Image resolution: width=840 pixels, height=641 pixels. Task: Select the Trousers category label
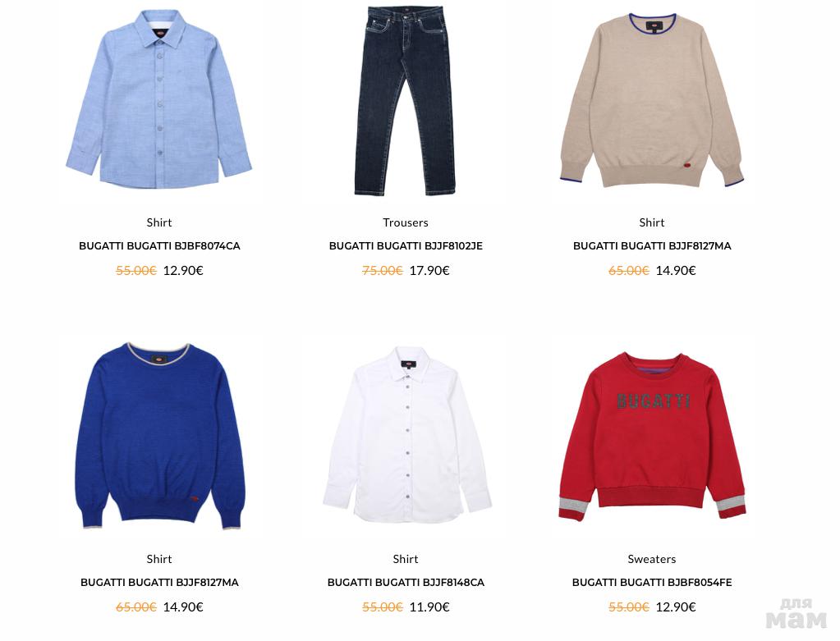(406, 222)
